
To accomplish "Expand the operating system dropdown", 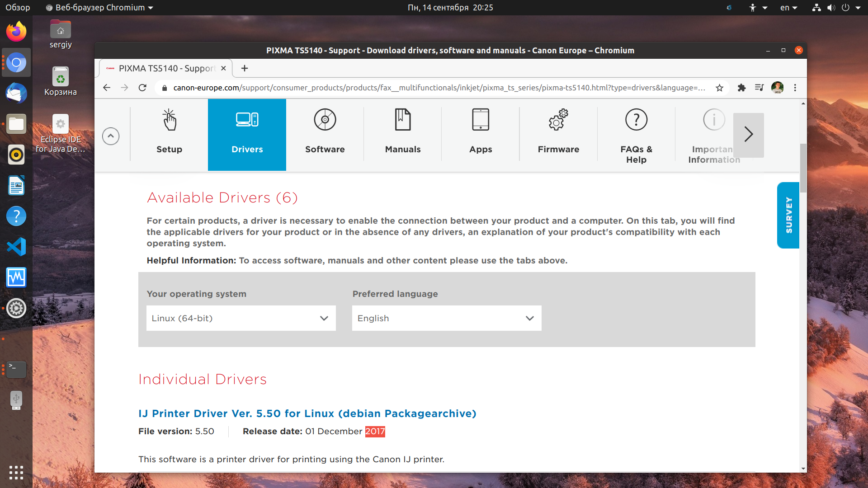I will click(241, 318).
